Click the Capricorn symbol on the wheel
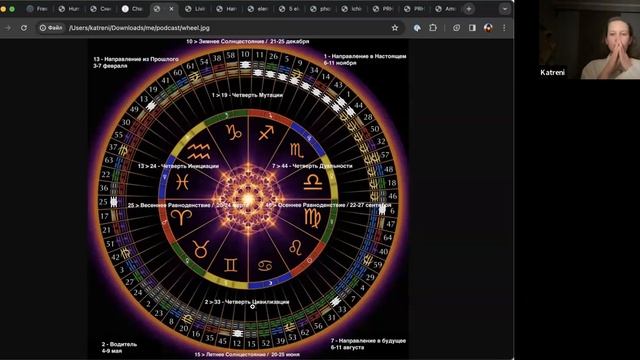This screenshot has height=360, width=640. [x=234, y=133]
